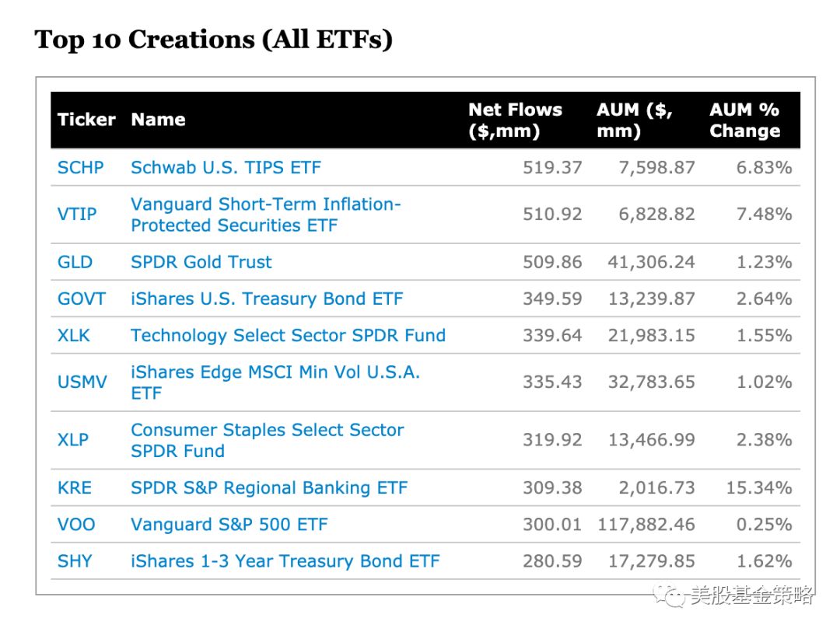Select the GLD ticker link
Viewport: 840px width, 632px height.
(x=75, y=262)
